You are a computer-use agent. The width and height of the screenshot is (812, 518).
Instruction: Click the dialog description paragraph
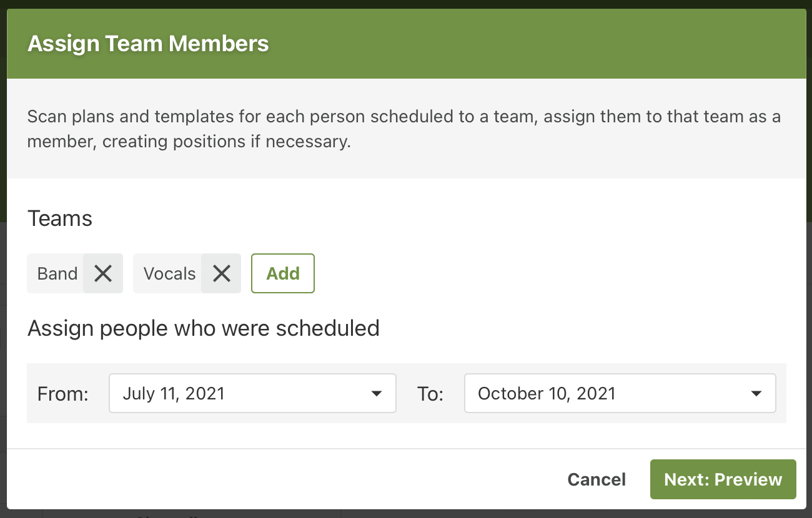[x=404, y=129]
